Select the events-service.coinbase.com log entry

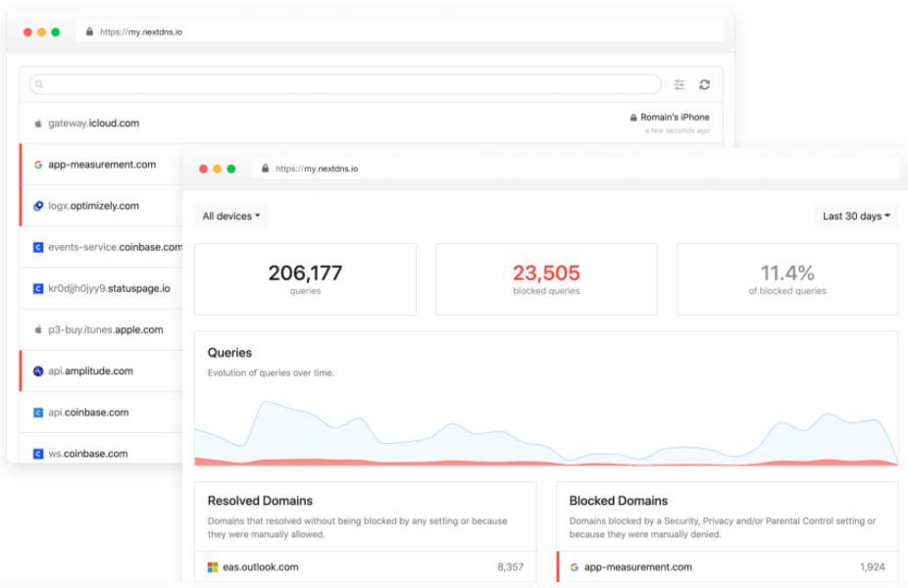click(x=101, y=247)
